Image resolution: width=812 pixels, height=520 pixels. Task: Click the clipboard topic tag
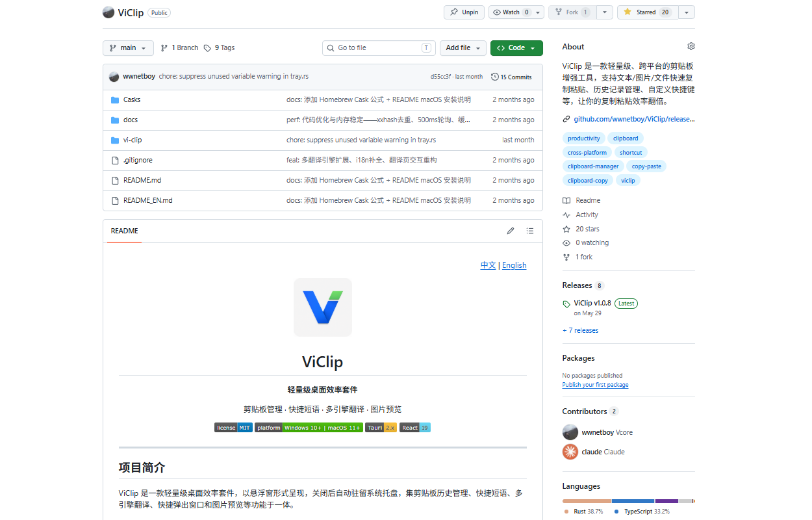click(626, 138)
